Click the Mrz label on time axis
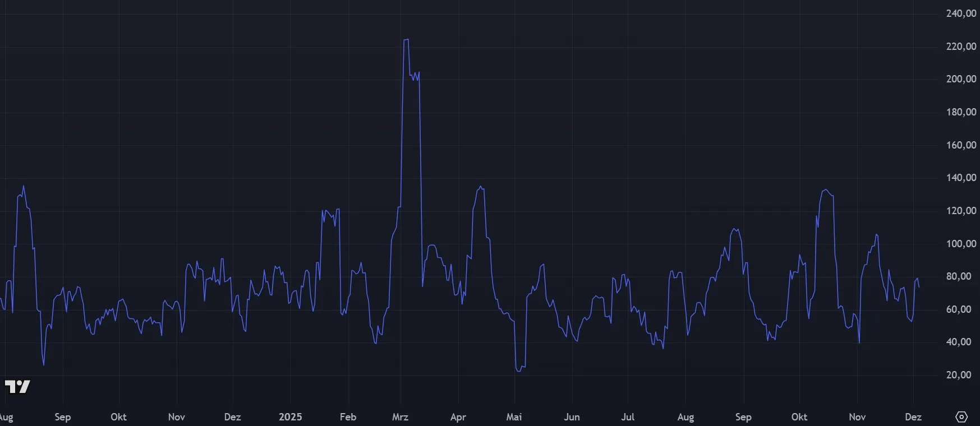The width and height of the screenshot is (980, 426). [x=400, y=417]
